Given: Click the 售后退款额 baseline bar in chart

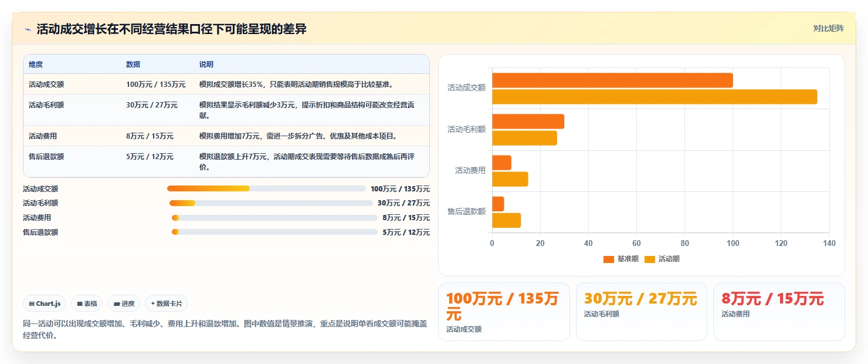Looking at the screenshot, I should pyautogui.click(x=498, y=204).
